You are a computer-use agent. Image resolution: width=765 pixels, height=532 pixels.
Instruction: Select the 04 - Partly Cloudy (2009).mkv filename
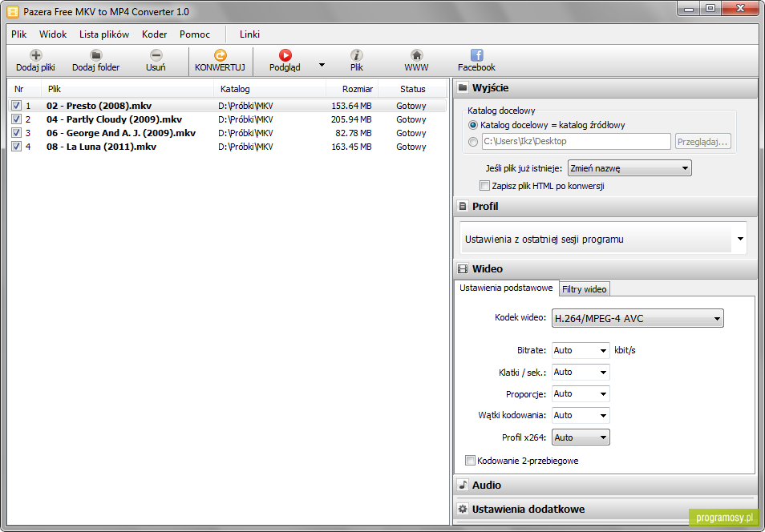(x=114, y=119)
